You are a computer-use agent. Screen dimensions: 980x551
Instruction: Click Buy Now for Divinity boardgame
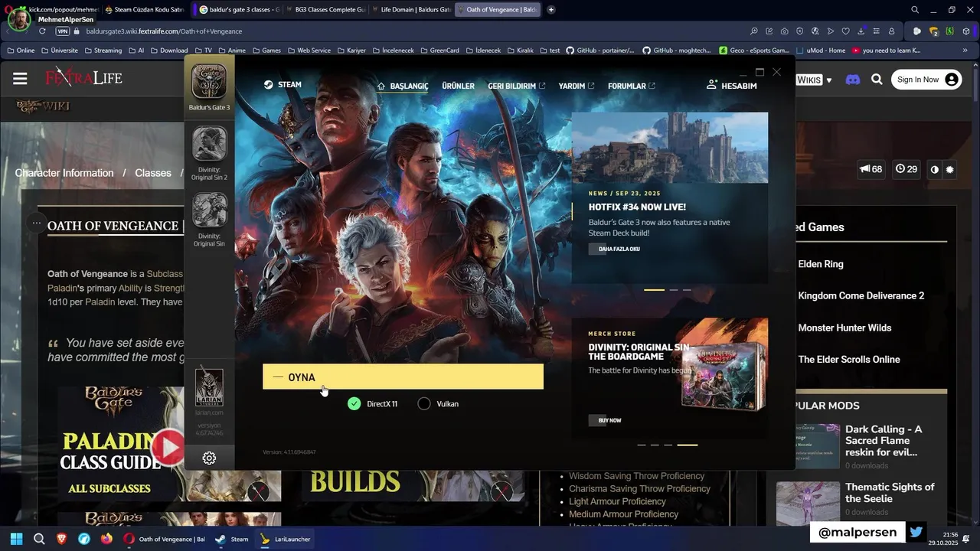(606, 420)
